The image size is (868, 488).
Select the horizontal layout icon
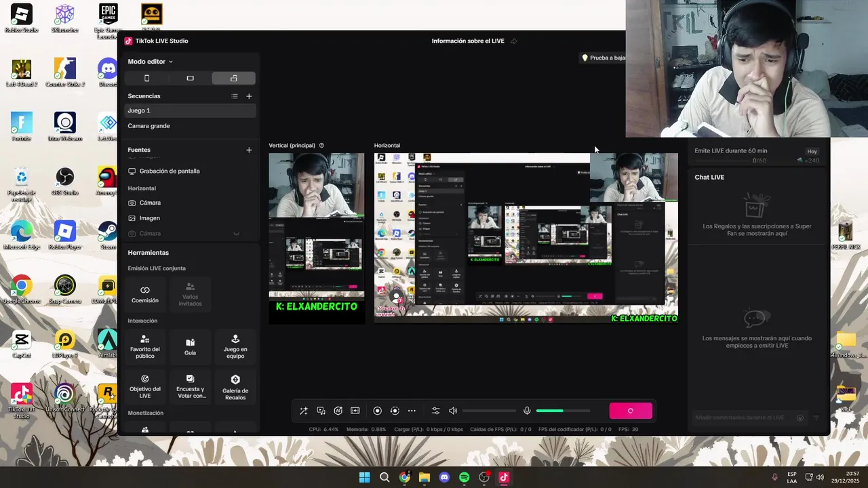[190, 79]
